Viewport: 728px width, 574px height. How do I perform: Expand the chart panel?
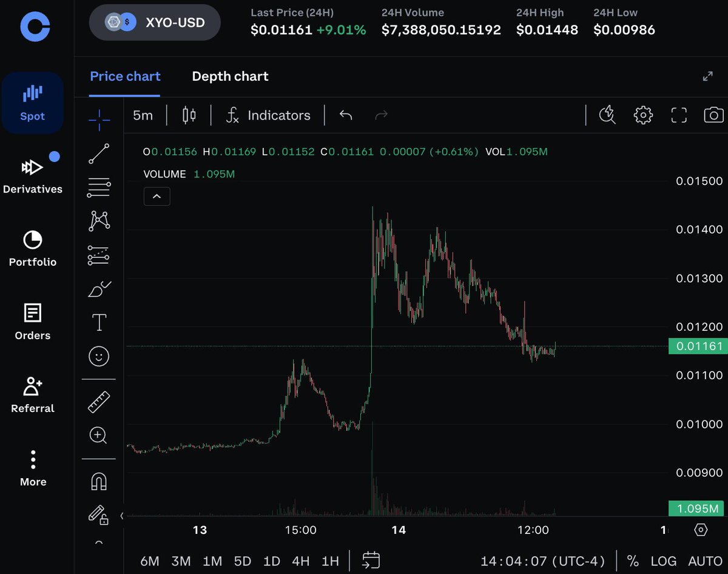(x=707, y=76)
